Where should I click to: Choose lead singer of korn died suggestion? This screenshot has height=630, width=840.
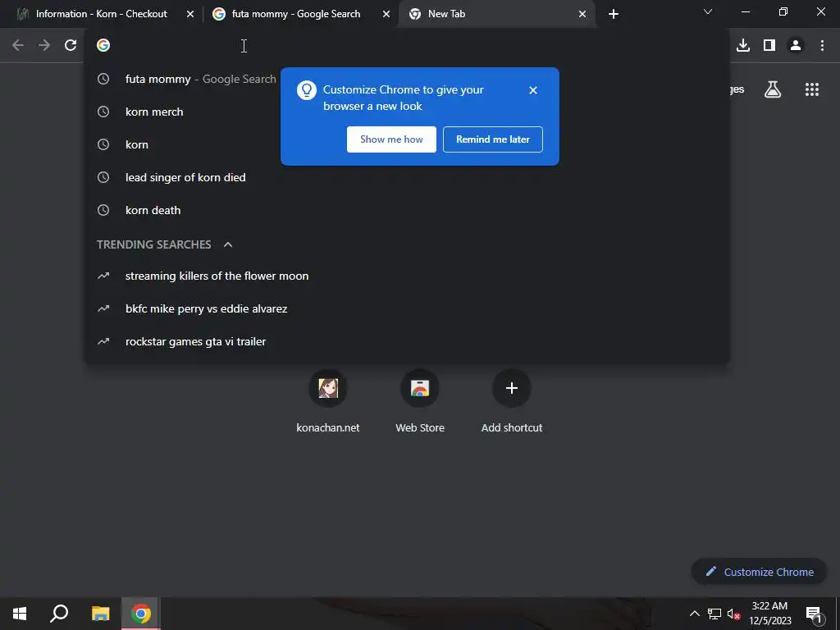[407, 177]
